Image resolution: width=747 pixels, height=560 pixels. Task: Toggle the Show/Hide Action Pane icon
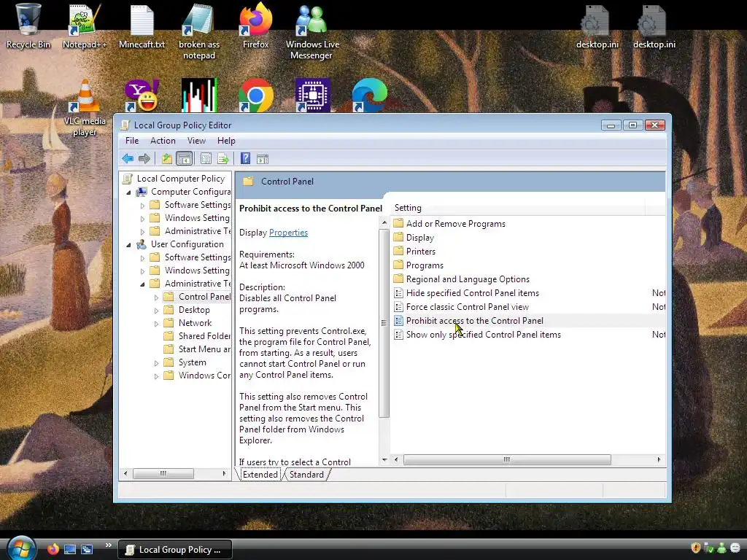[263, 158]
